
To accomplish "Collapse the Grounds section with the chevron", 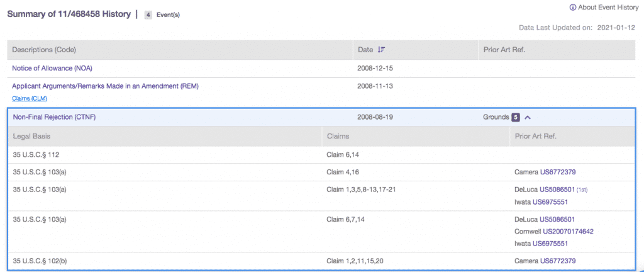I will [x=528, y=117].
